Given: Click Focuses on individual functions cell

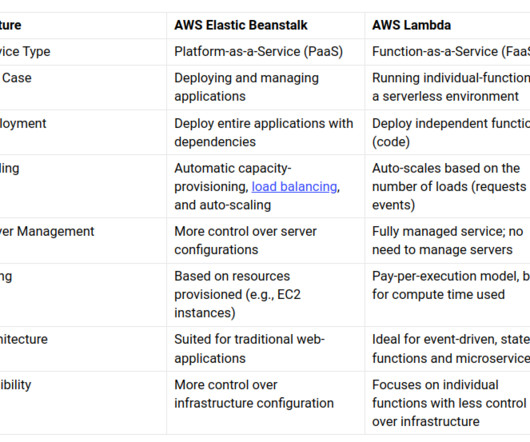Looking at the screenshot, I should click(449, 403).
